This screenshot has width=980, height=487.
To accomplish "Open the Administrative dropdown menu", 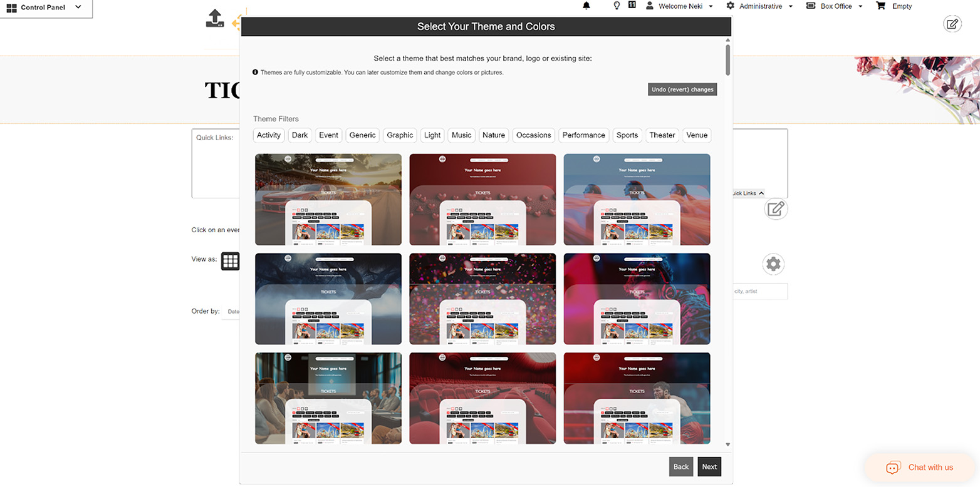I will point(760,6).
